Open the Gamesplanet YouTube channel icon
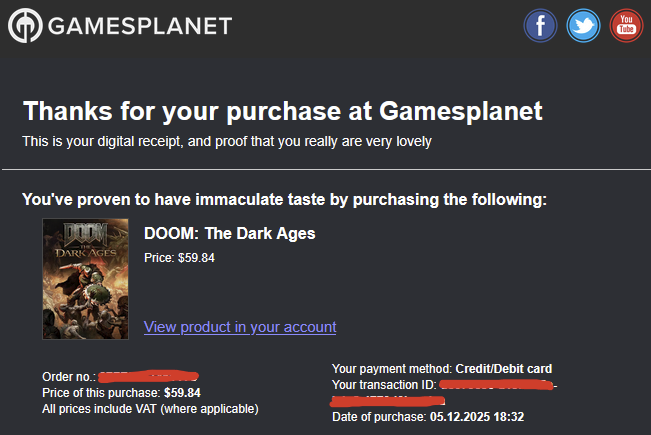Screen dimensions: 651x435 point(627,25)
